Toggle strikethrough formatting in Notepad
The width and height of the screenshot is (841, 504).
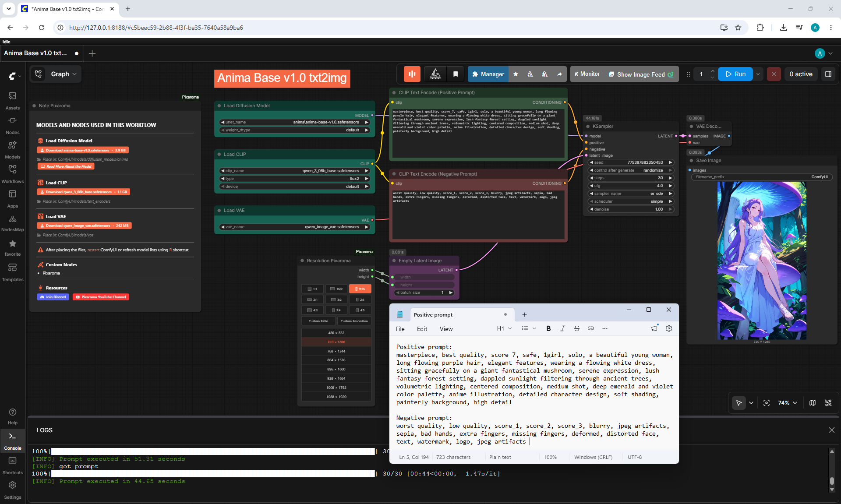tap(576, 328)
